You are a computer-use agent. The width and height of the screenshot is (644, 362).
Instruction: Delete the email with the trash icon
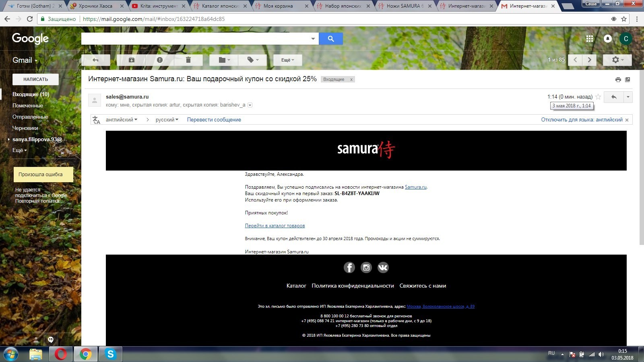[x=188, y=60]
